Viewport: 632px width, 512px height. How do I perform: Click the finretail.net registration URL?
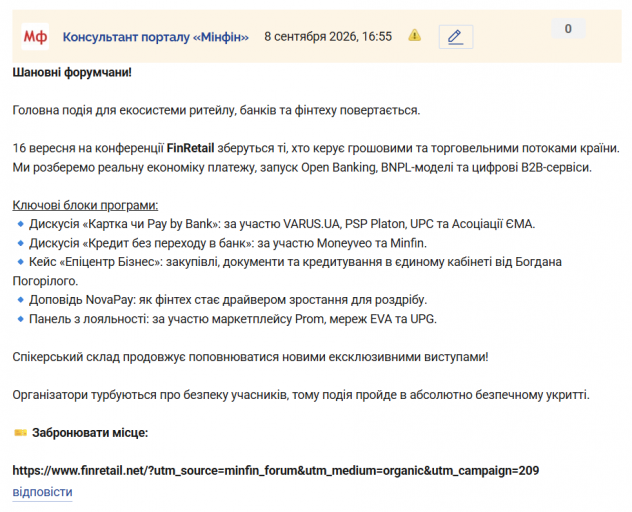pos(276,470)
